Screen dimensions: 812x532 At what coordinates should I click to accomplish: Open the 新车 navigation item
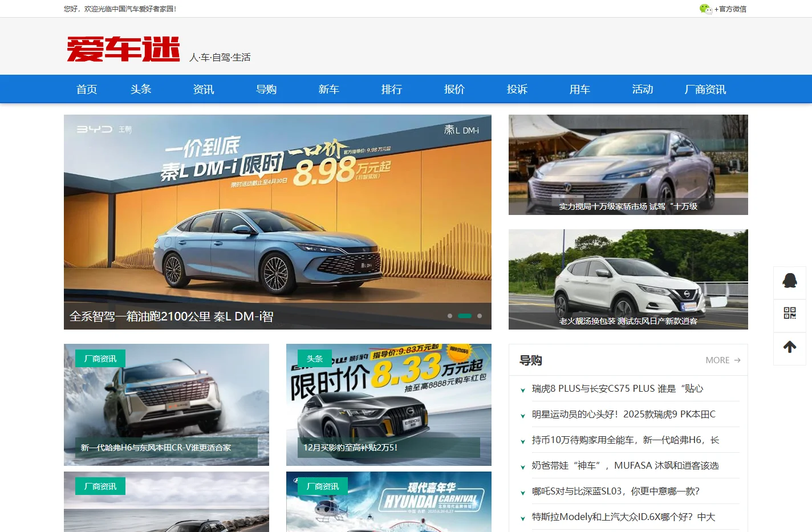[329, 89]
